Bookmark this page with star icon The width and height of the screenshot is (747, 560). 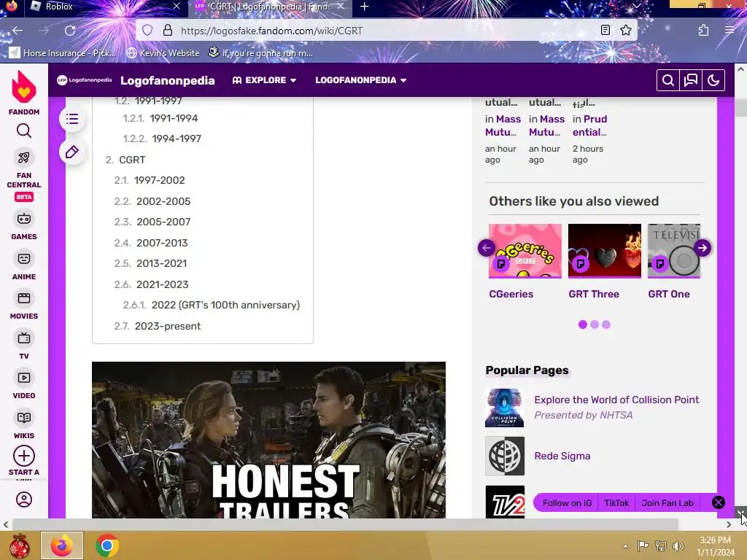(x=626, y=31)
